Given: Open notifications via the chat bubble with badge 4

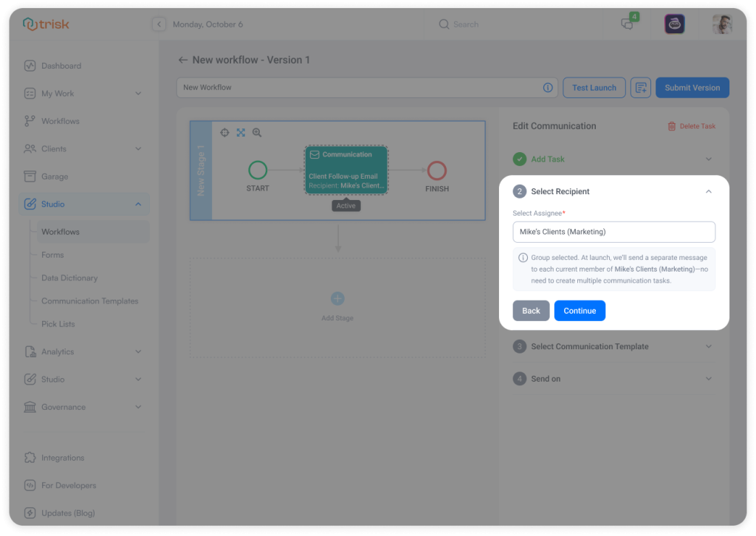Looking at the screenshot, I should (627, 24).
